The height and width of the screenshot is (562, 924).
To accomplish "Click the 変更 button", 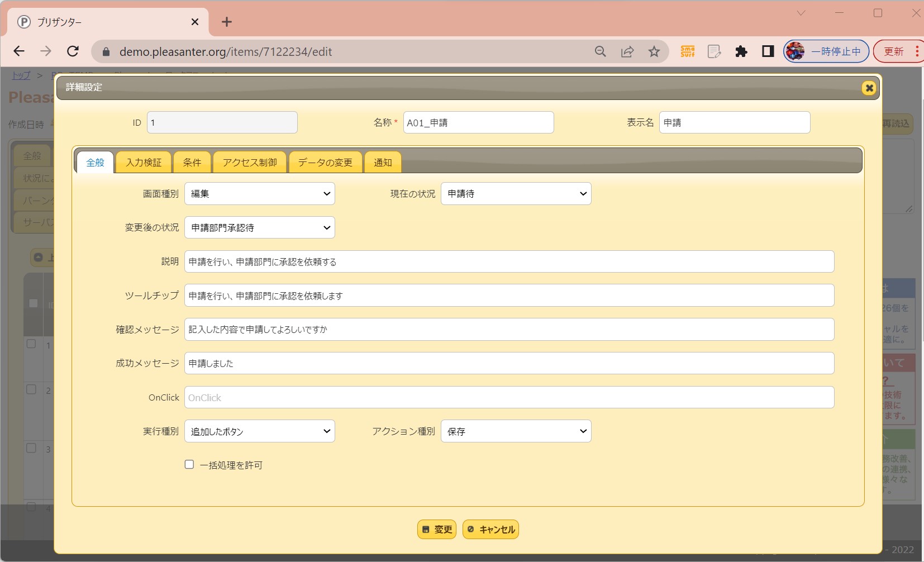I will pyautogui.click(x=437, y=530).
